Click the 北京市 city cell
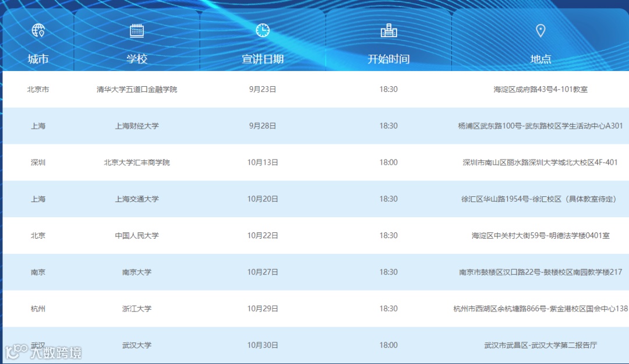 click(x=38, y=90)
